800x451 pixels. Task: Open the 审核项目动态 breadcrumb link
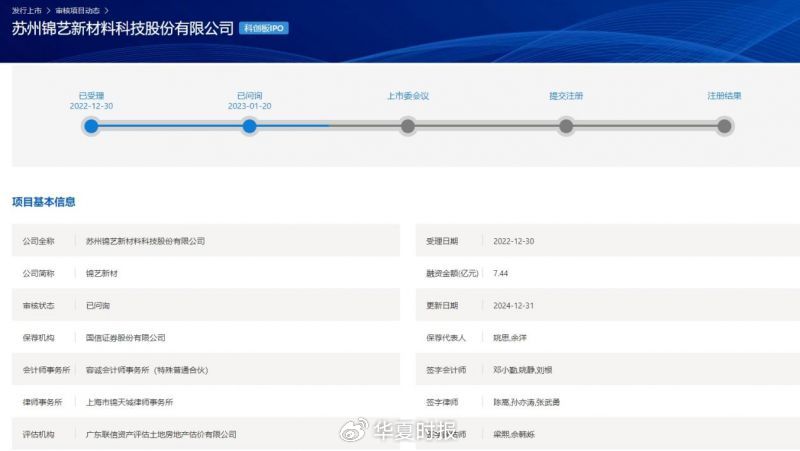pos(78,10)
